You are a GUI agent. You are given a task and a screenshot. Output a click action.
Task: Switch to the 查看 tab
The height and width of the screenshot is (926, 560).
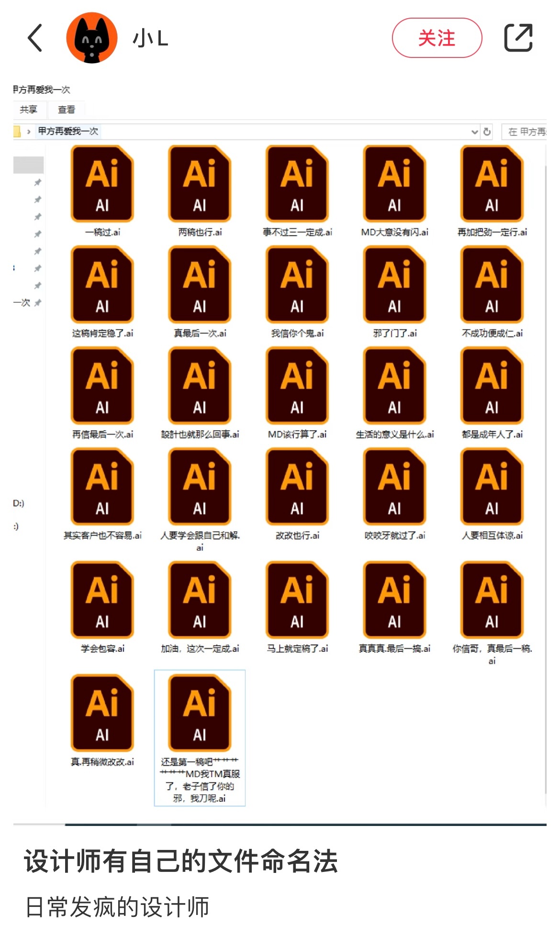(66, 110)
